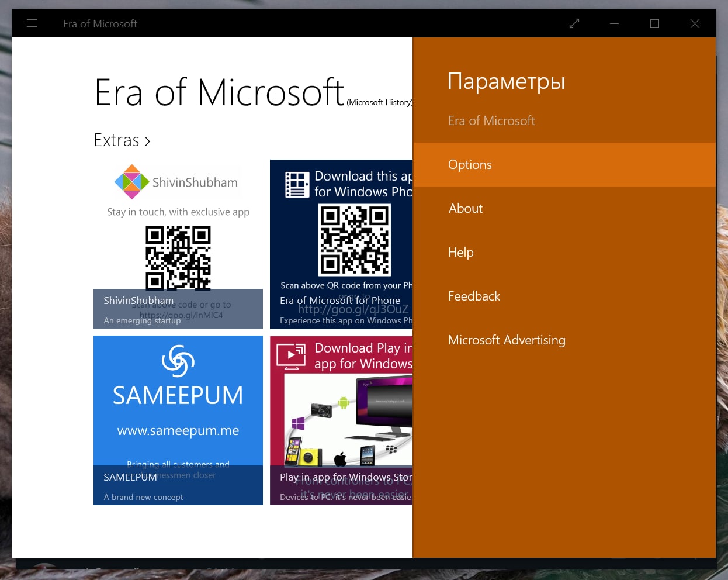Click the SAMEEPUM swirl logo icon
The height and width of the screenshot is (580, 728).
(x=178, y=361)
